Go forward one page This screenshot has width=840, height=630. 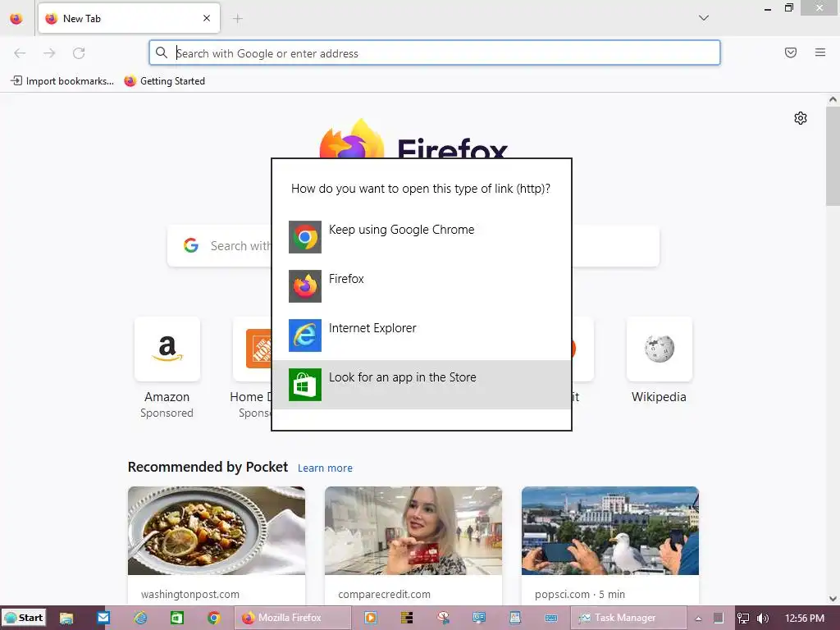point(49,53)
